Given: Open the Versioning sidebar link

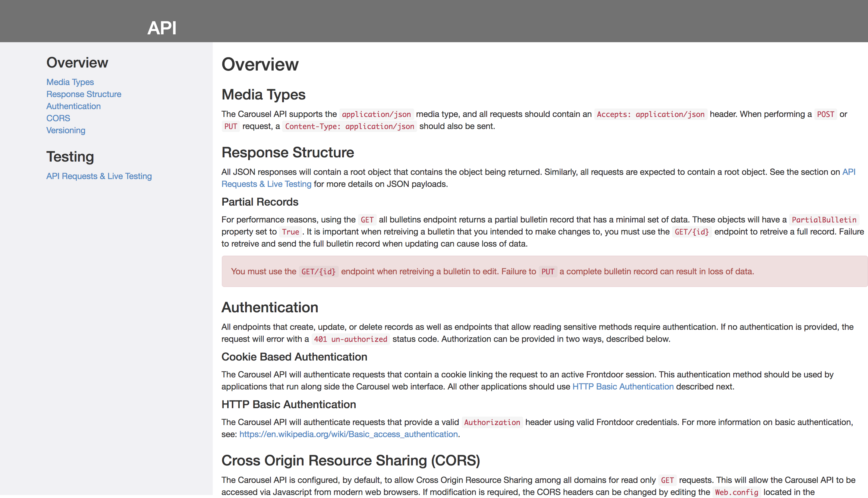Looking at the screenshot, I should coord(66,130).
